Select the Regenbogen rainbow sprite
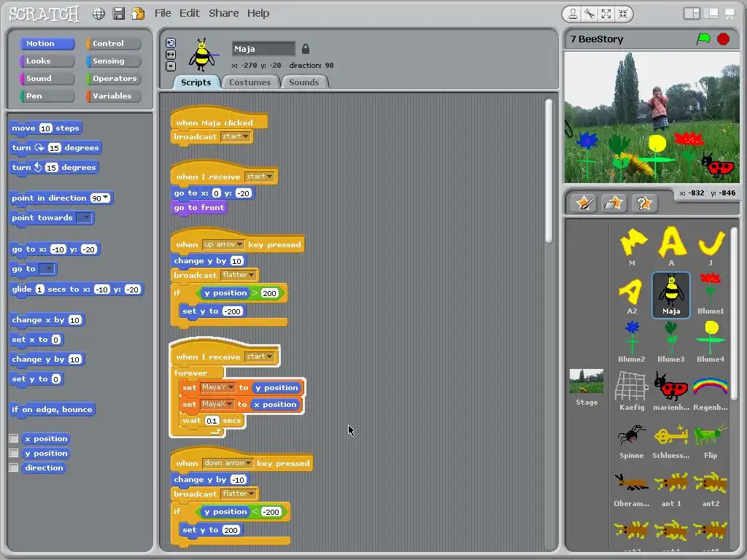Viewport: 747px width, 560px height. coord(711,392)
